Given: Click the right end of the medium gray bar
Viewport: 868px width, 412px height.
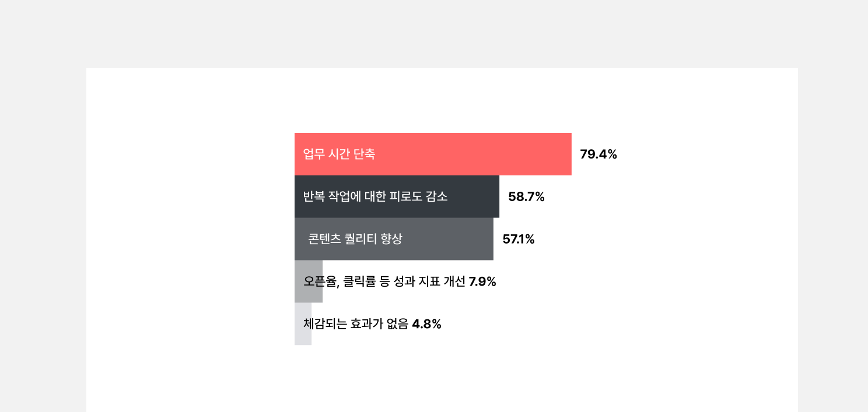Looking at the screenshot, I should (490, 239).
